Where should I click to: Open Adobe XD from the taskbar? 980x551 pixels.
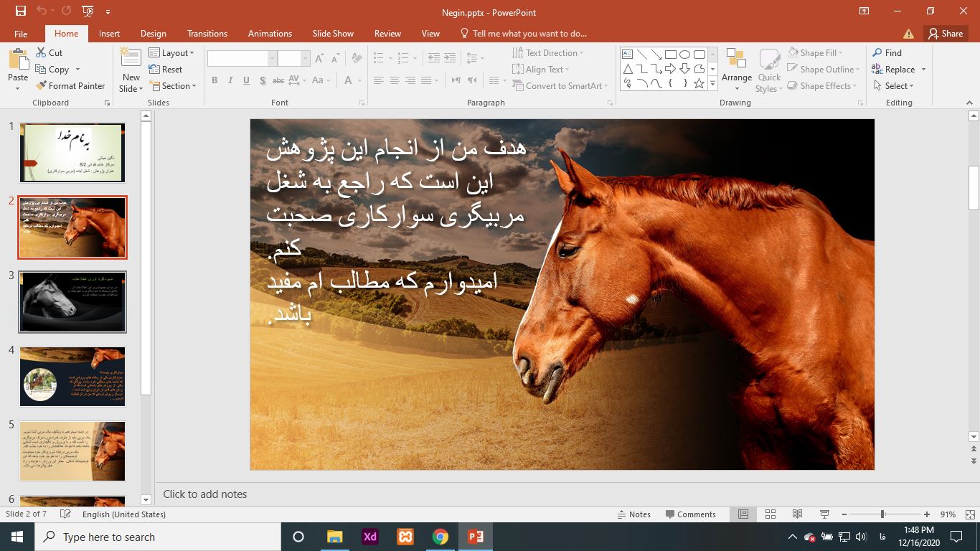370,537
